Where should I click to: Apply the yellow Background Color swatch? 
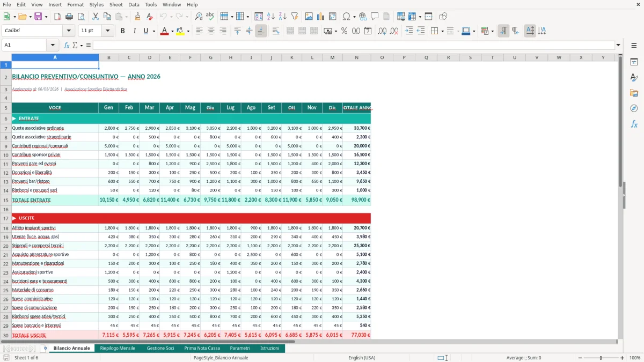(x=180, y=31)
